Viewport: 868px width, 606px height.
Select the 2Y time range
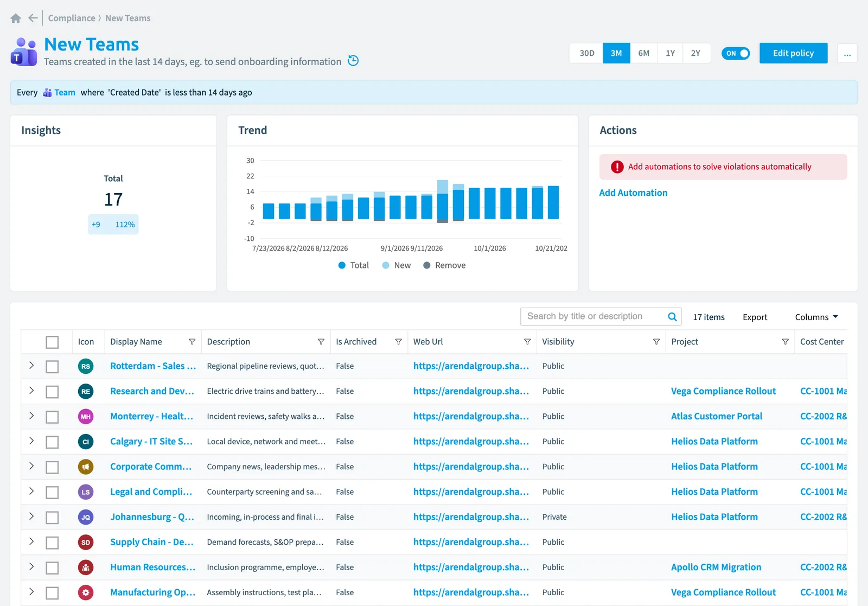[696, 53]
